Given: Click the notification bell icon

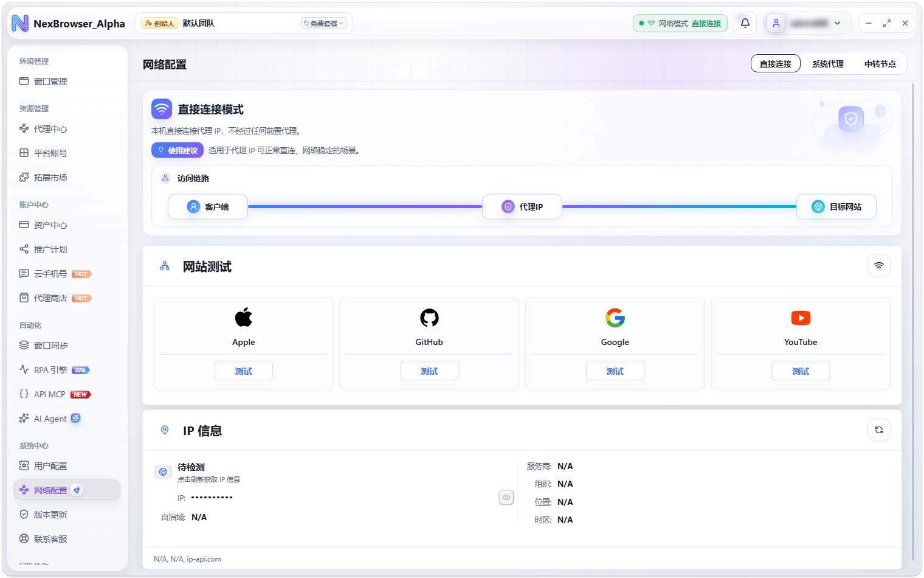Looking at the screenshot, I should (745, 23).
